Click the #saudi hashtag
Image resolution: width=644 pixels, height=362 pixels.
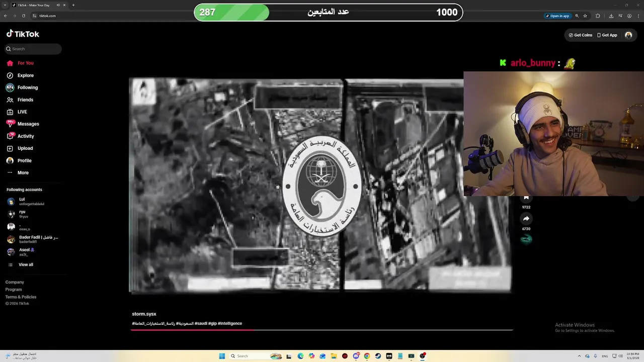click(x=201, y=323)
